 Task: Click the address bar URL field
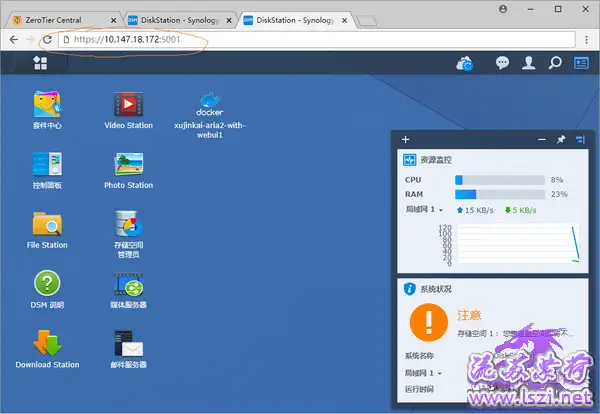pyautogui.click(x=317, y=39)
